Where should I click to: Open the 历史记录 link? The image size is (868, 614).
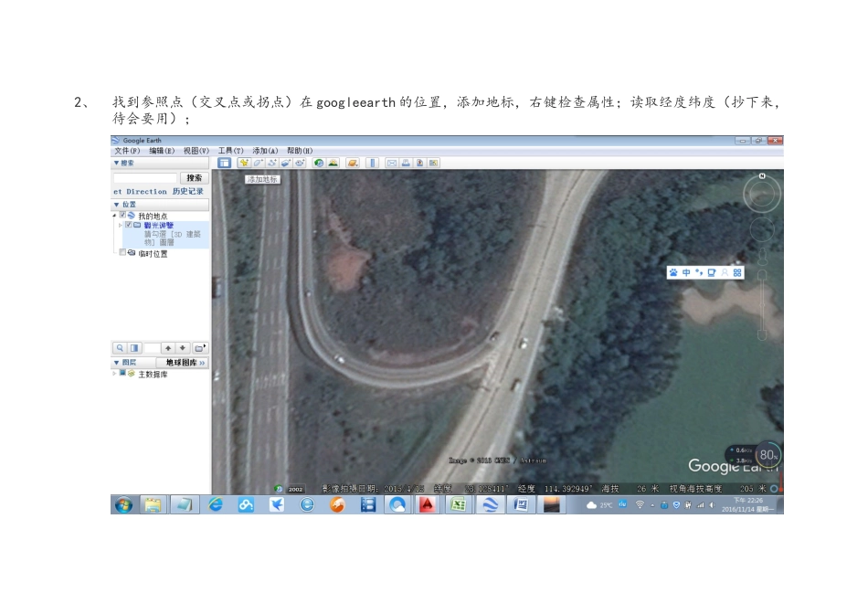pos(187,191)
